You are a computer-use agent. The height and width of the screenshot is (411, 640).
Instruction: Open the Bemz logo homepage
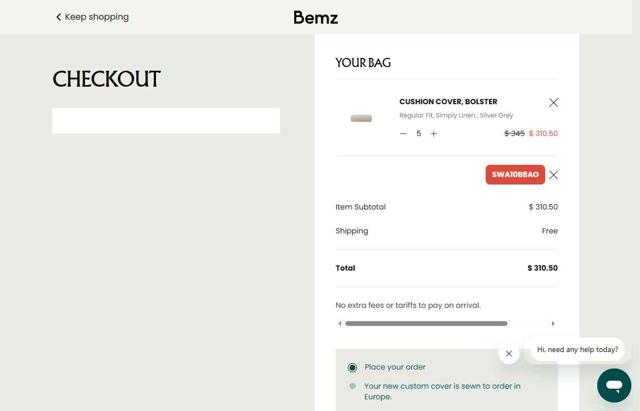pos(315,17)
